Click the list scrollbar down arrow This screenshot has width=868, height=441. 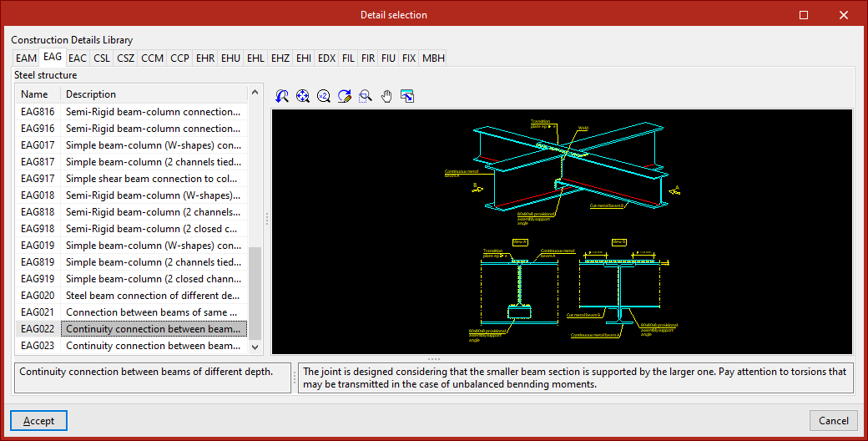(x=255, y=347)
